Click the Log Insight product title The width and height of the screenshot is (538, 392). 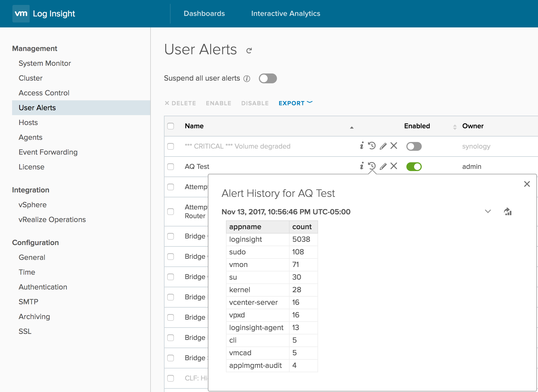coord(54,13)
